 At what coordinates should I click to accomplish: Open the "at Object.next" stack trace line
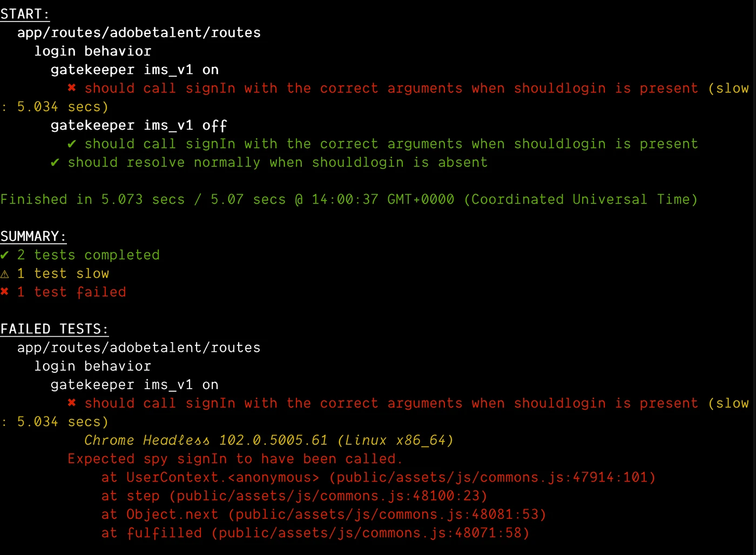pos(323,514)
